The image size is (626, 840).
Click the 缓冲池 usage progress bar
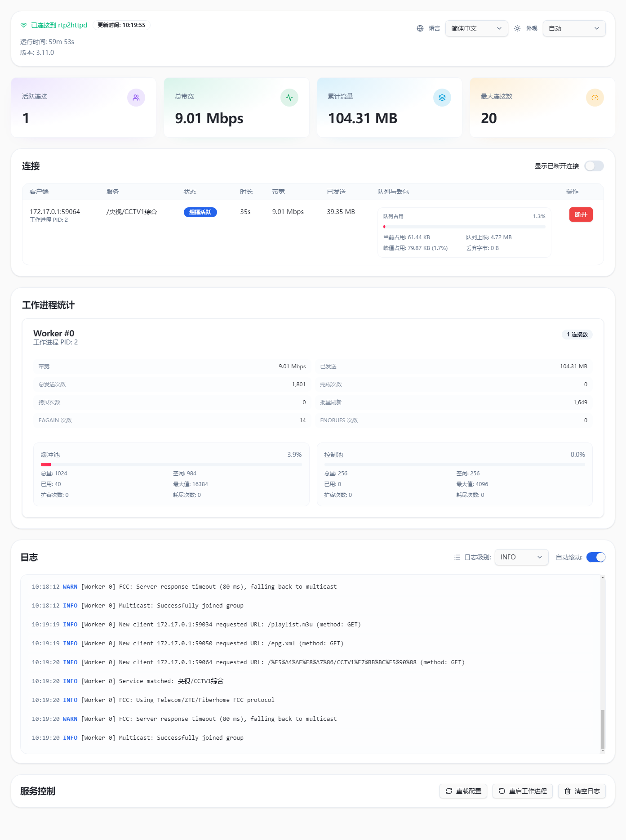point(171,465)
